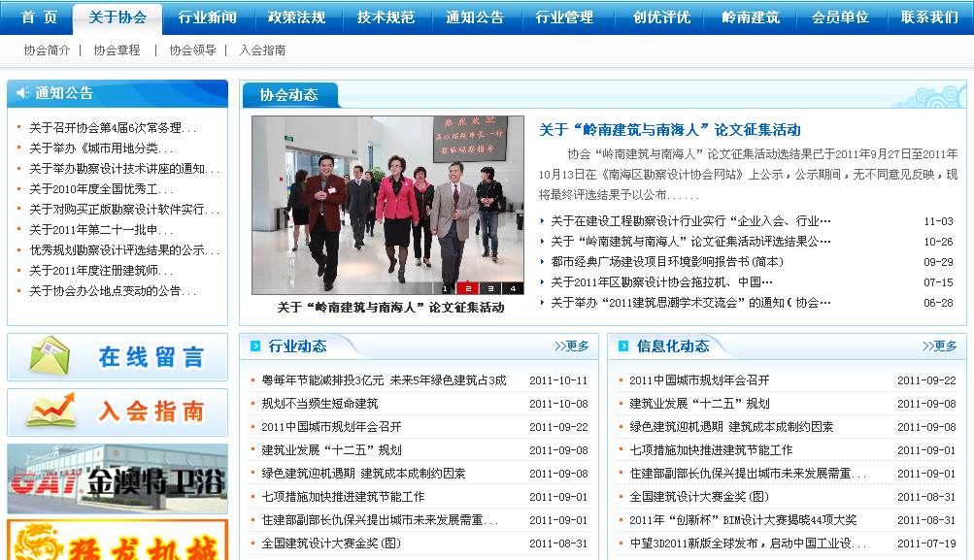The image size is (974, 560).
Task: Select the 协会动态 tab
Action: point(288,95)
